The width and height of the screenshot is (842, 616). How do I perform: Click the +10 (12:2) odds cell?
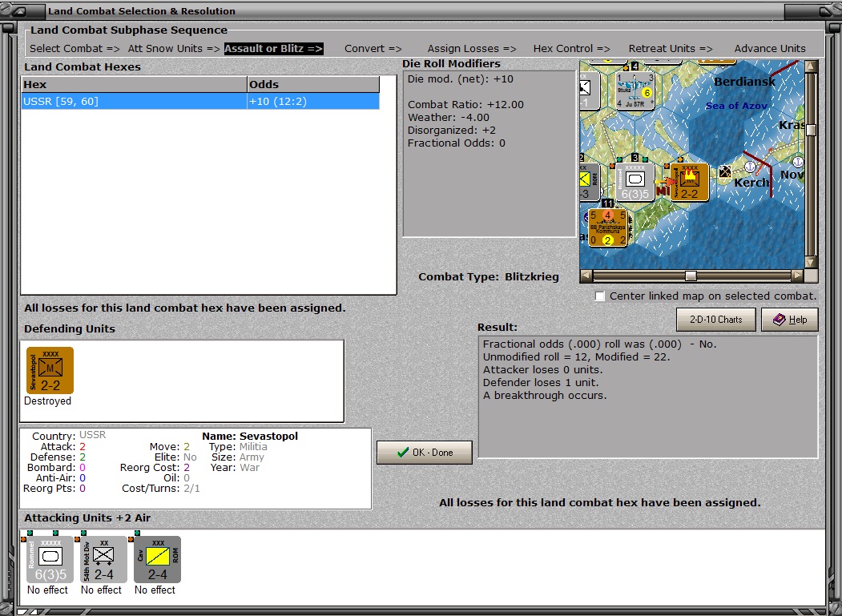313,101
